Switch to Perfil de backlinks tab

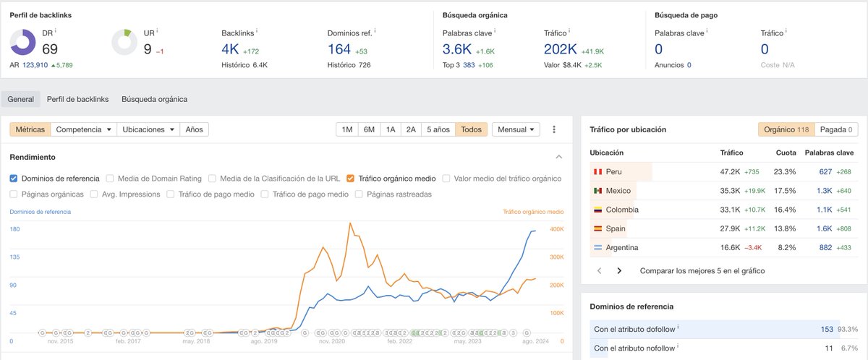[x=77, y=99]
